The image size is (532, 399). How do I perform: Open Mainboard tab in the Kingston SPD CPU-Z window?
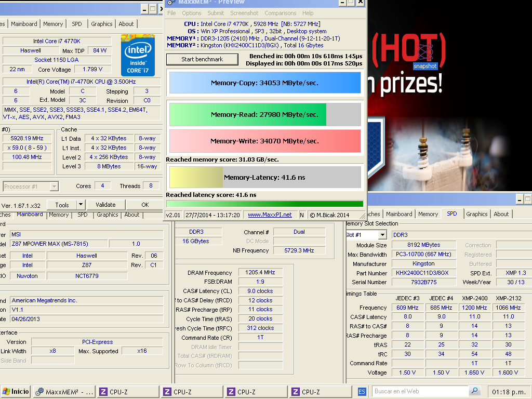click(x=399, y=214)
